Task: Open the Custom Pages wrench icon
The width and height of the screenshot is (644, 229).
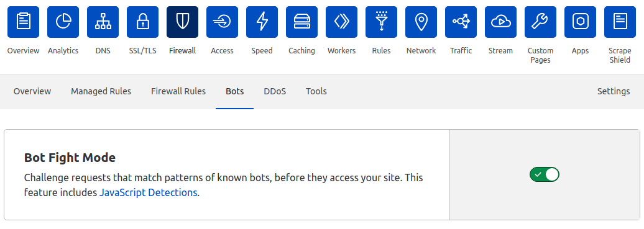Action: pyautogui.click(x=541, y=22)
